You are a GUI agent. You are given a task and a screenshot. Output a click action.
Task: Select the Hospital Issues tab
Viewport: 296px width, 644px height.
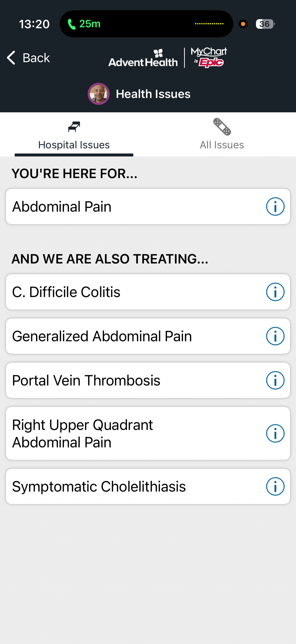click(74, 145)
